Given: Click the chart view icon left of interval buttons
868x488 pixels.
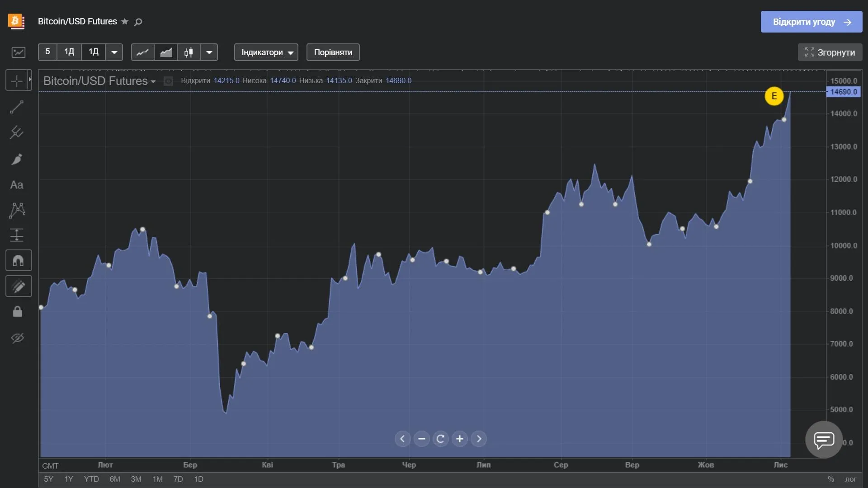Looking at the screenshot, I should click(x=19, y=52).
